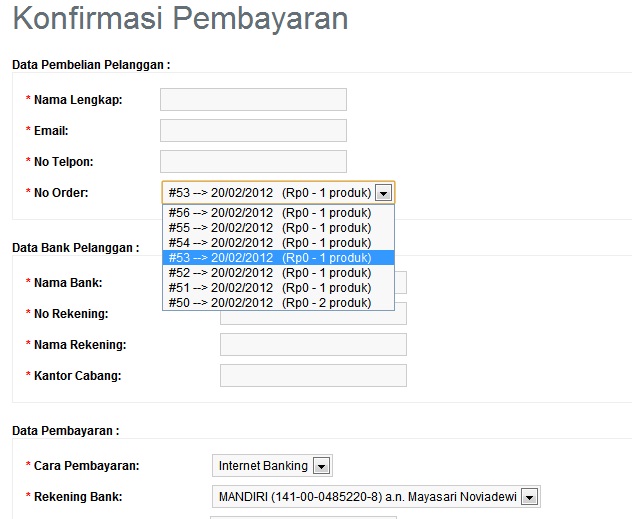
Task: Click the Nama Bank input field
Action: click(400, 282)
